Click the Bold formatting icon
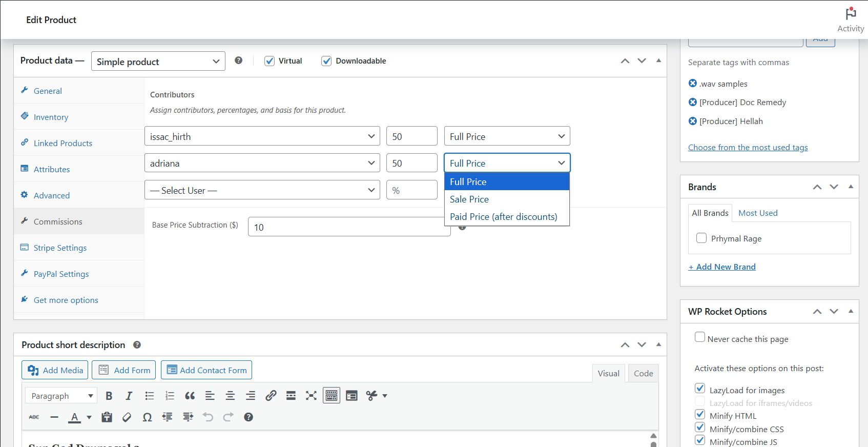This screenshot has height=447, width=868. [x=109, y=396]
